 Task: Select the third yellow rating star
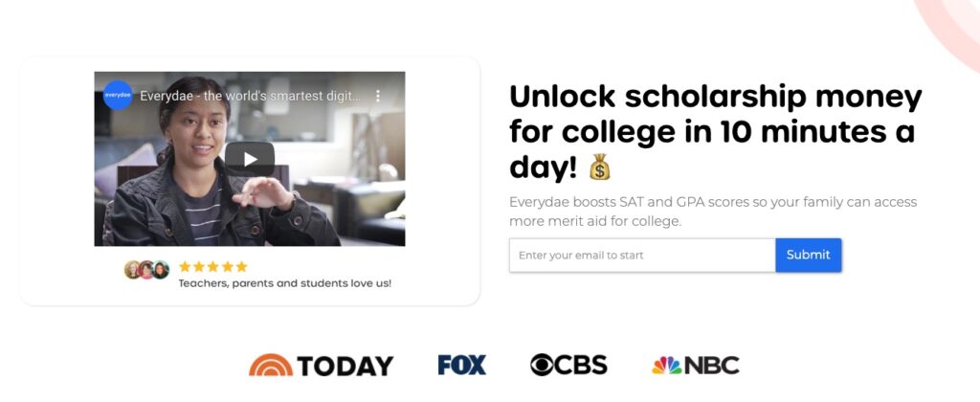213,267
